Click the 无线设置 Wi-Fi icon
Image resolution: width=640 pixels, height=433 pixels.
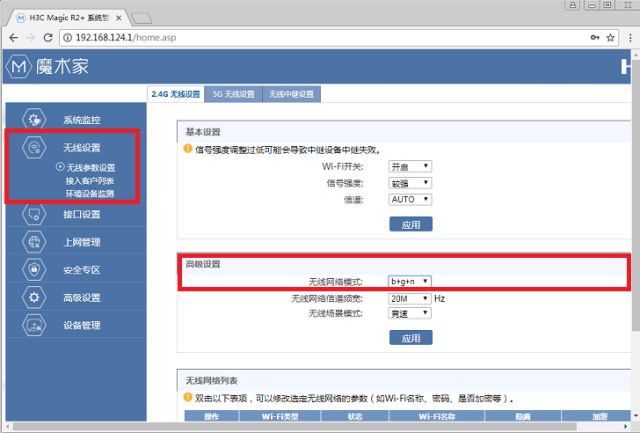34,148
